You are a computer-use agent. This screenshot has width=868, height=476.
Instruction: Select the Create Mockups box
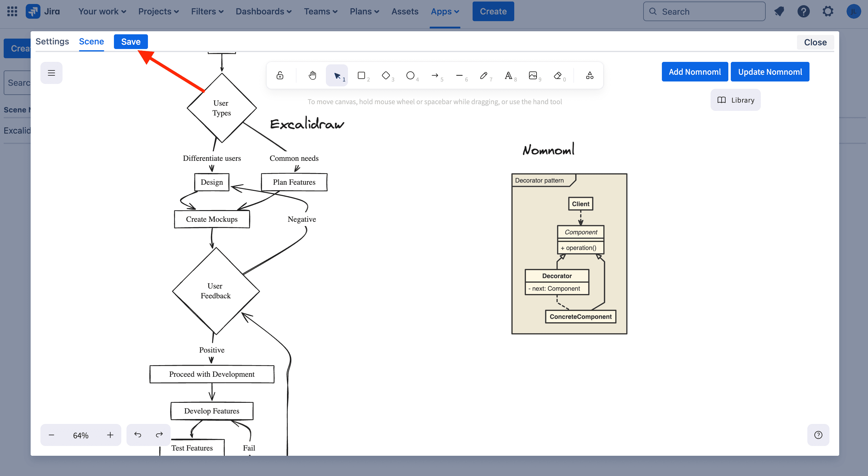[x=212, y=219]
